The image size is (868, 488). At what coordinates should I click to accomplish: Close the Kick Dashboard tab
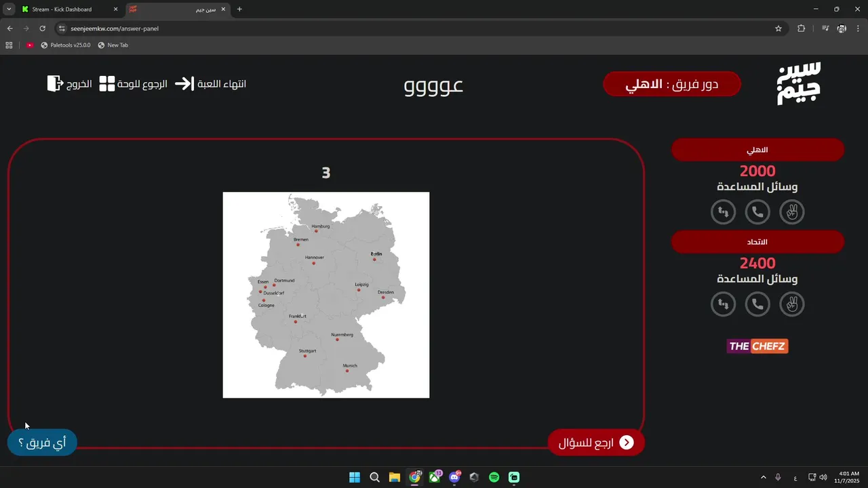coord(115,9)
